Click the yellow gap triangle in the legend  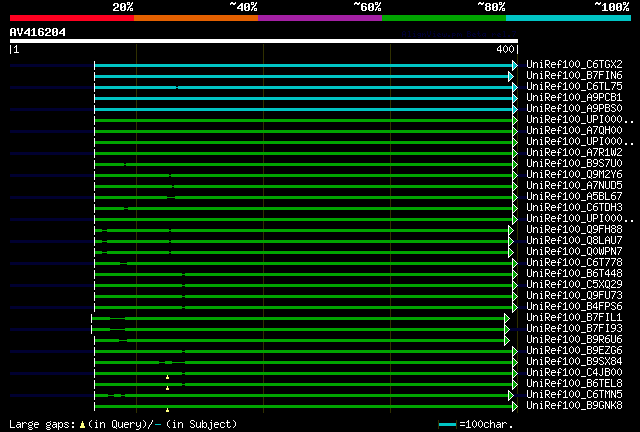[82, 425]
